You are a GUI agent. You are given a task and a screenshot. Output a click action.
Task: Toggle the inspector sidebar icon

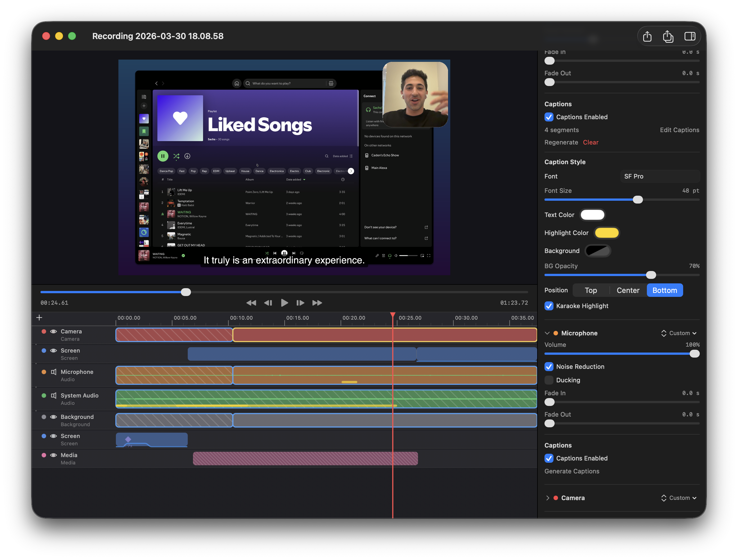(690, 36)
